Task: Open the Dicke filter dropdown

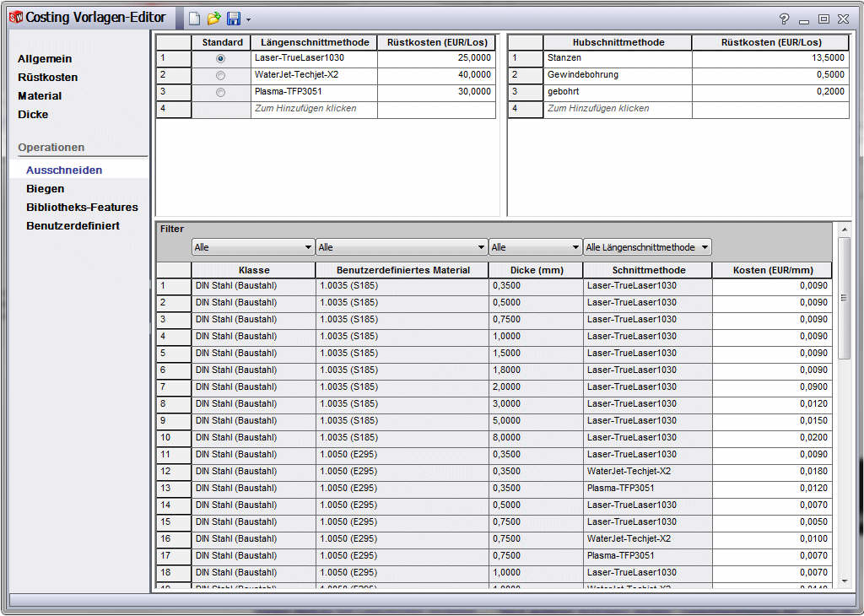Action: [x=536, y=247]
